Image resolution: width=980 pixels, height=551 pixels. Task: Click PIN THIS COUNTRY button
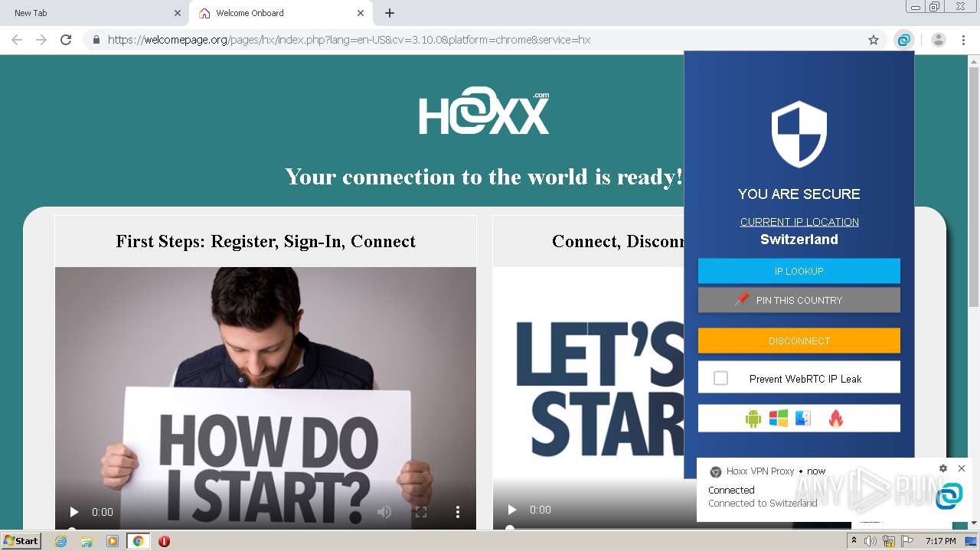(x=799, y=300)
